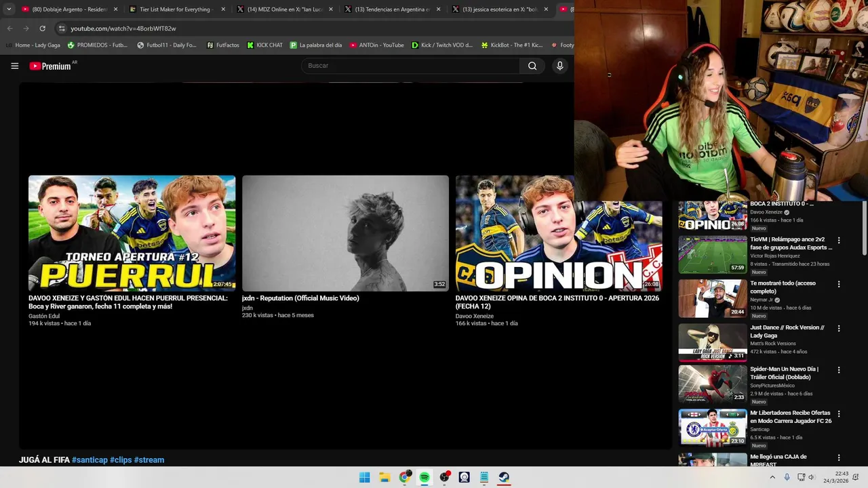Go forward with the browser arrow
The height and width of the screenshot is (488, 868).
pos(26,28)
